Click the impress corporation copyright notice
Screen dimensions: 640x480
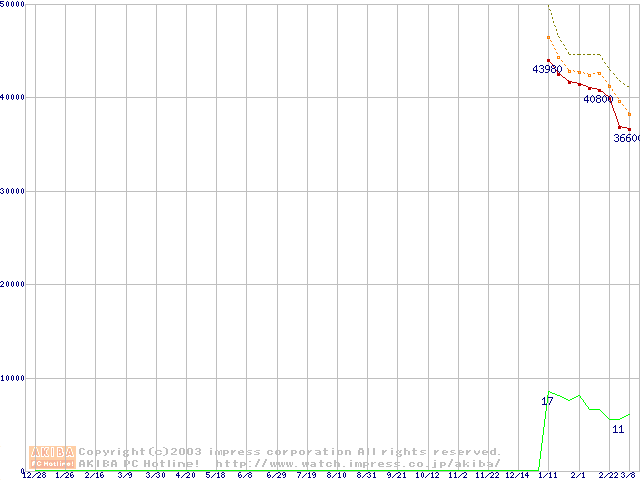click(x=290, y=452)
